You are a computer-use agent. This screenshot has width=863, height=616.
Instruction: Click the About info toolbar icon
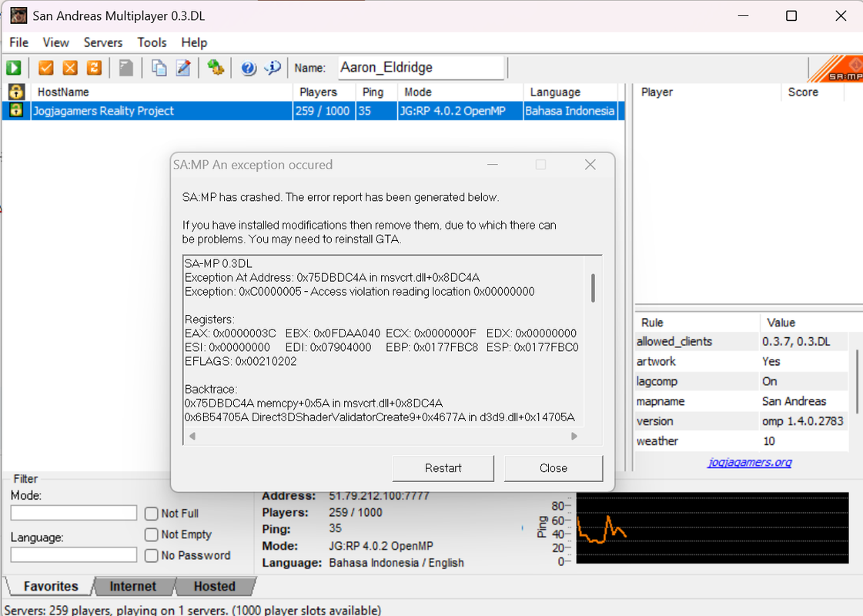[273, 68]
